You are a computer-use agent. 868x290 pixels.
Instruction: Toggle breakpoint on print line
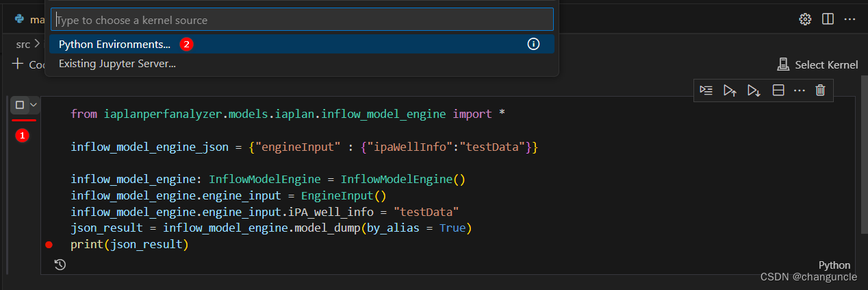[x=49, y=245]
